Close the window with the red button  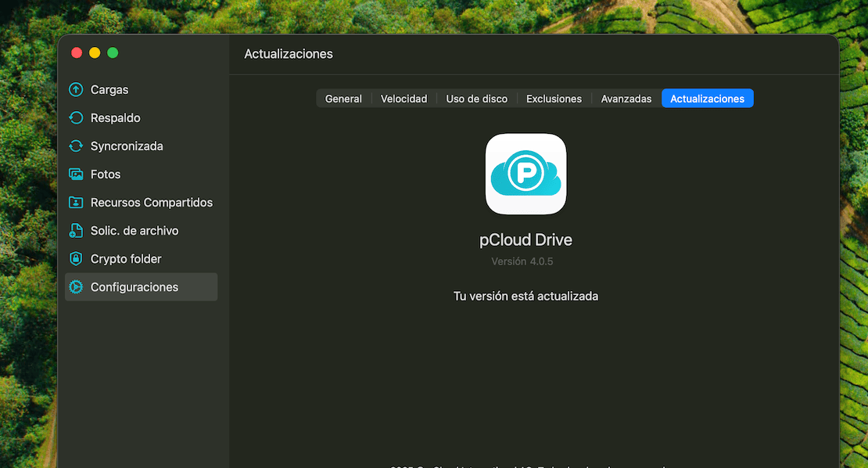tap(77, 52)
